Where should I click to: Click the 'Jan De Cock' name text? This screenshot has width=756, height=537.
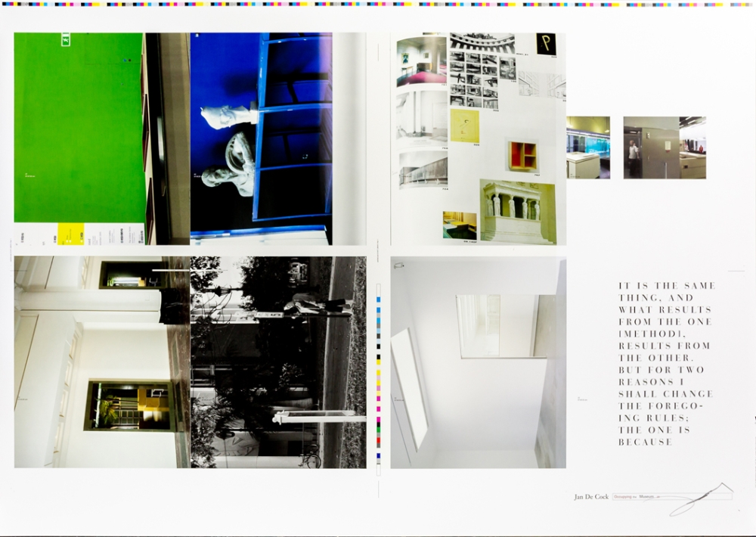(591, 497)
